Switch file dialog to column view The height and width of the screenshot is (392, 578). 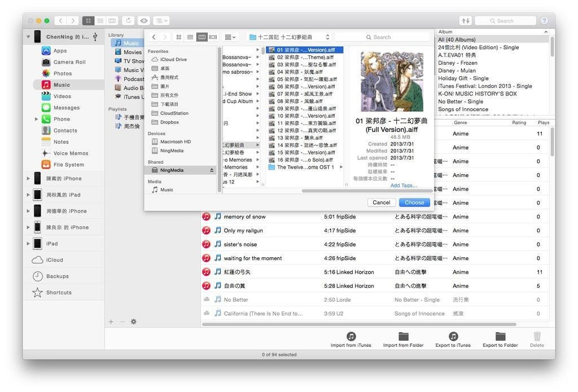pos(202,37)
